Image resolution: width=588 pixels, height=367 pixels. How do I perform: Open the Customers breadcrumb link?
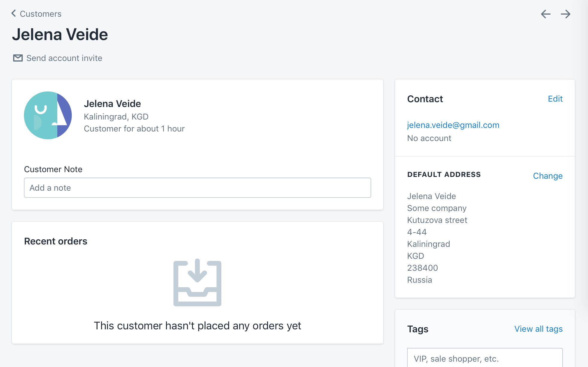40,14
